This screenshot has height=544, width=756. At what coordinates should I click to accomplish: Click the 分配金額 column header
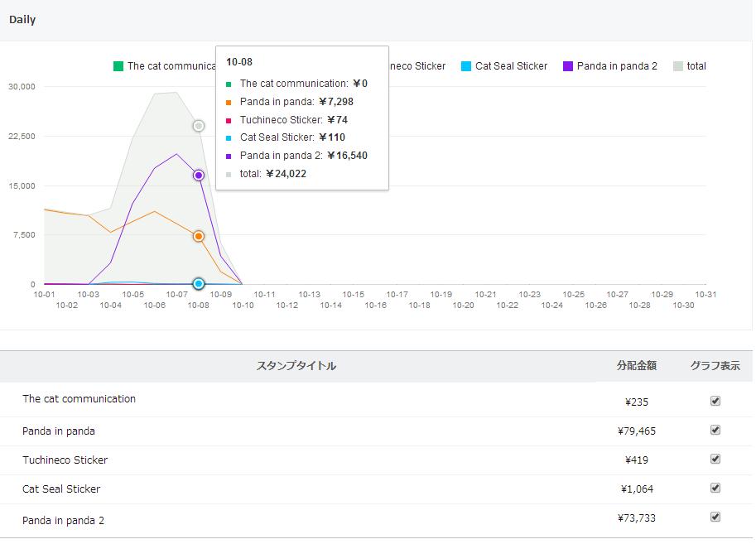click(637, 366)
